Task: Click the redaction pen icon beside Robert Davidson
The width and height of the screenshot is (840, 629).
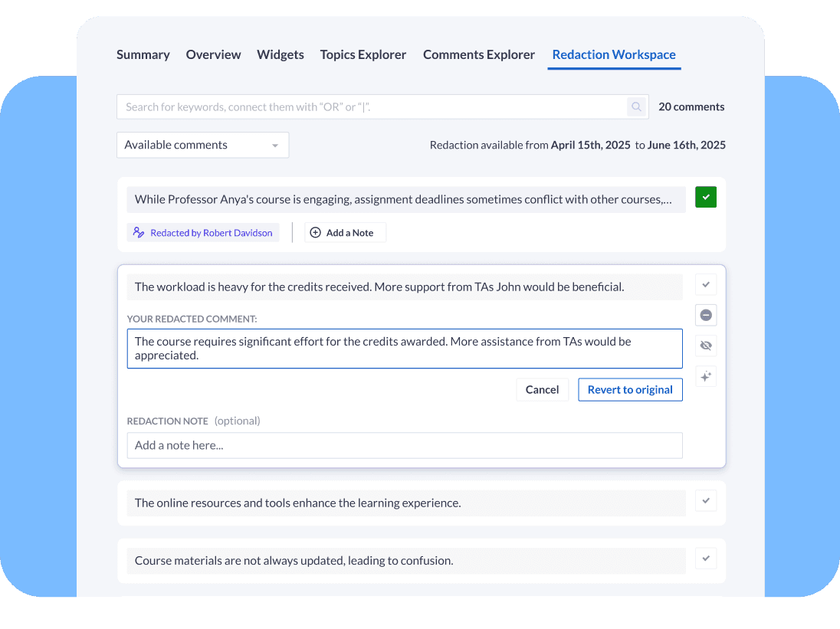Action: coord(139,232)
